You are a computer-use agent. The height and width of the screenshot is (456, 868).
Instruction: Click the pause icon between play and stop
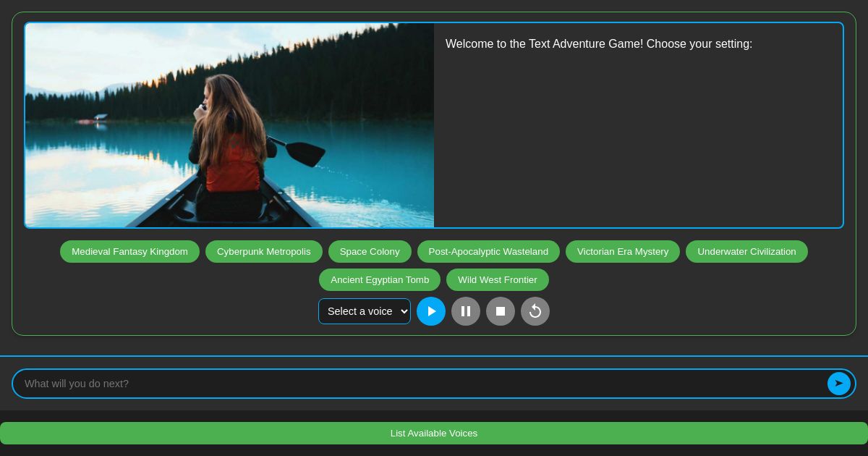pos(466,311)
